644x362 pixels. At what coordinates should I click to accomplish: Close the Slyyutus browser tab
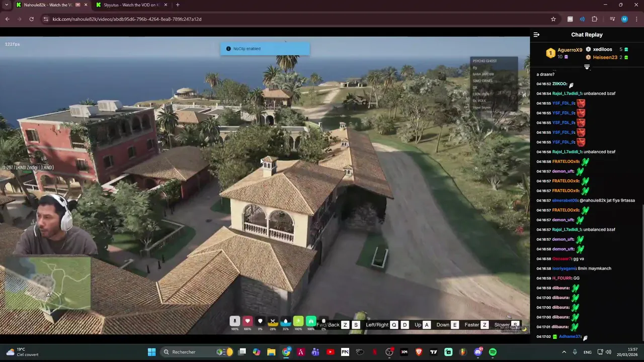(166, 5)
